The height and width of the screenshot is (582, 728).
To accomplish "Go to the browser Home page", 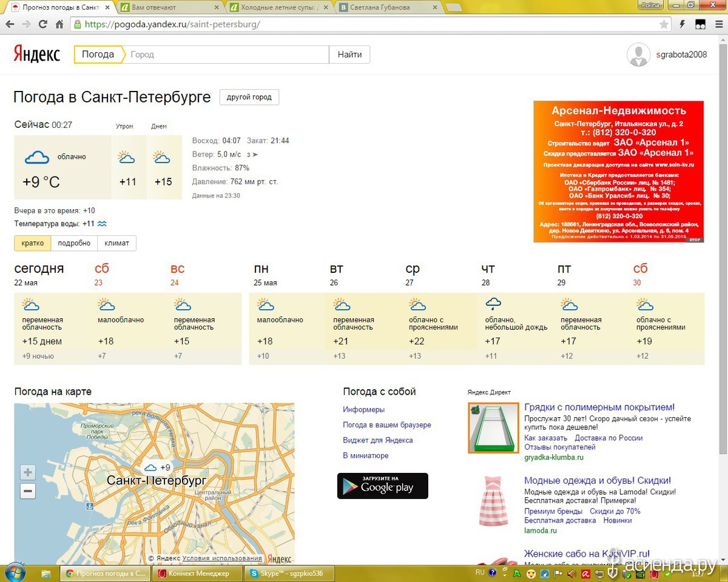I will (x=59, y=25).
